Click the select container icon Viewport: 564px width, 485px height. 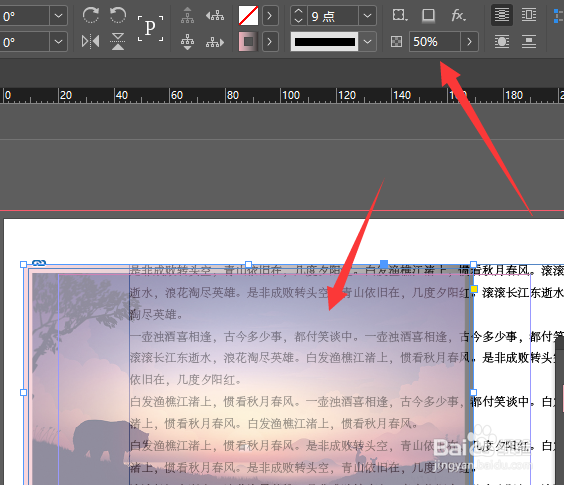(187, 15)
